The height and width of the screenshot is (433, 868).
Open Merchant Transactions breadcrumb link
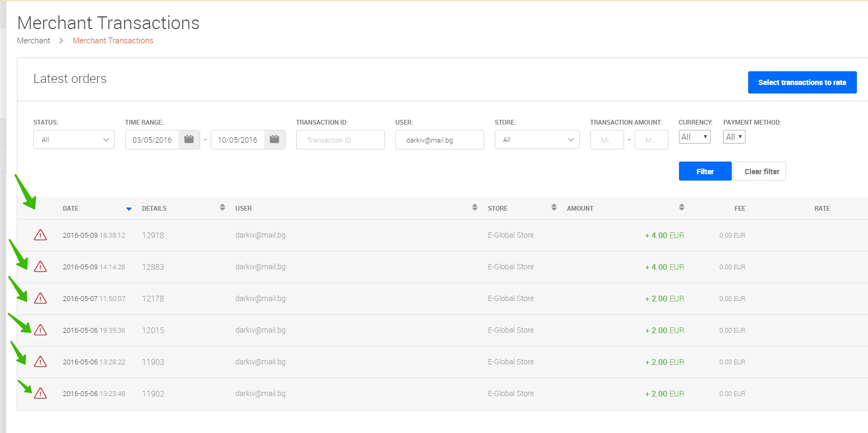[113, 41]
